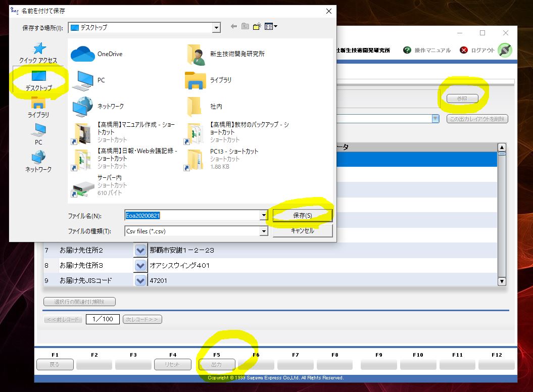Viewport: 533px width, 392px height.
Task: Click the new folder creation icon
Action: (x=257, y=27)
